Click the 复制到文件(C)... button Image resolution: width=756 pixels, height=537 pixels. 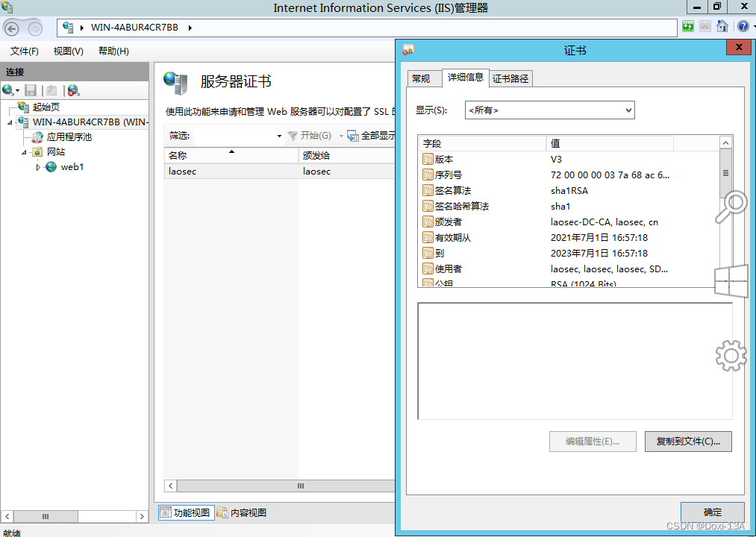(688, 441)
